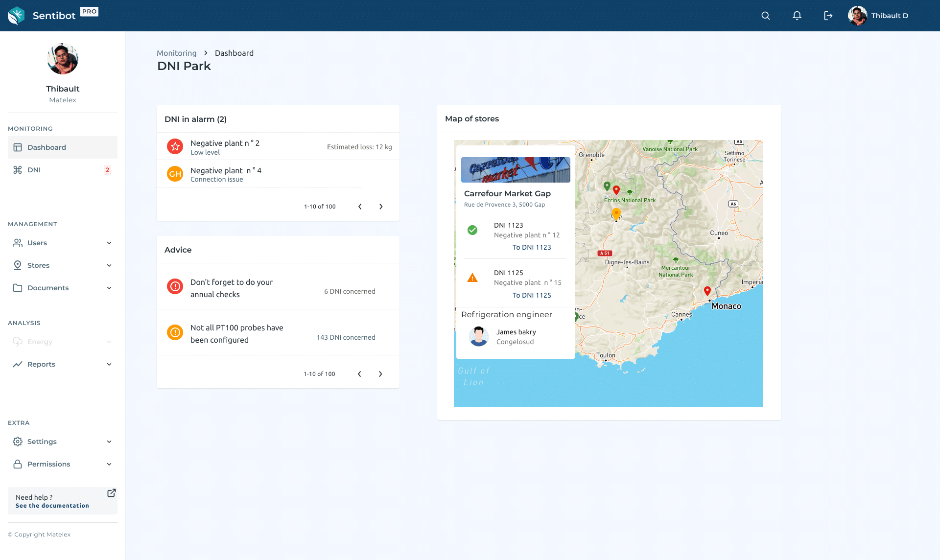Click the logout icon in header

828,16
